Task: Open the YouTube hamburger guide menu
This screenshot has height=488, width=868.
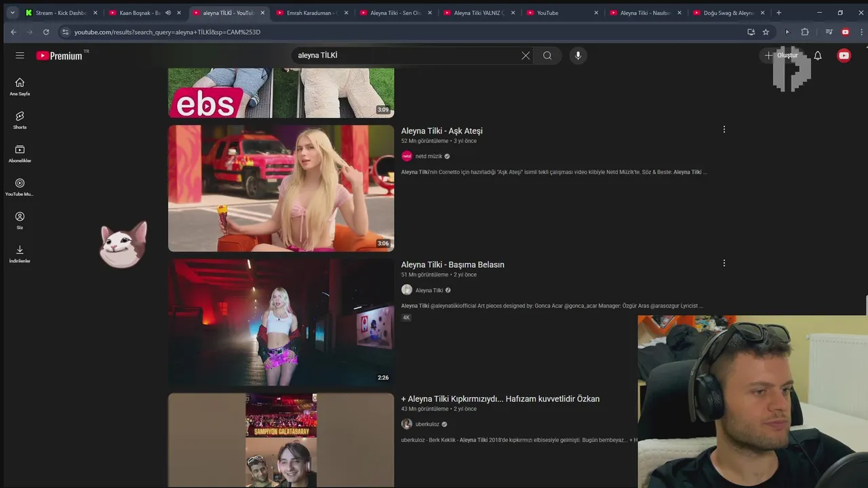Action: click(20, 56)
